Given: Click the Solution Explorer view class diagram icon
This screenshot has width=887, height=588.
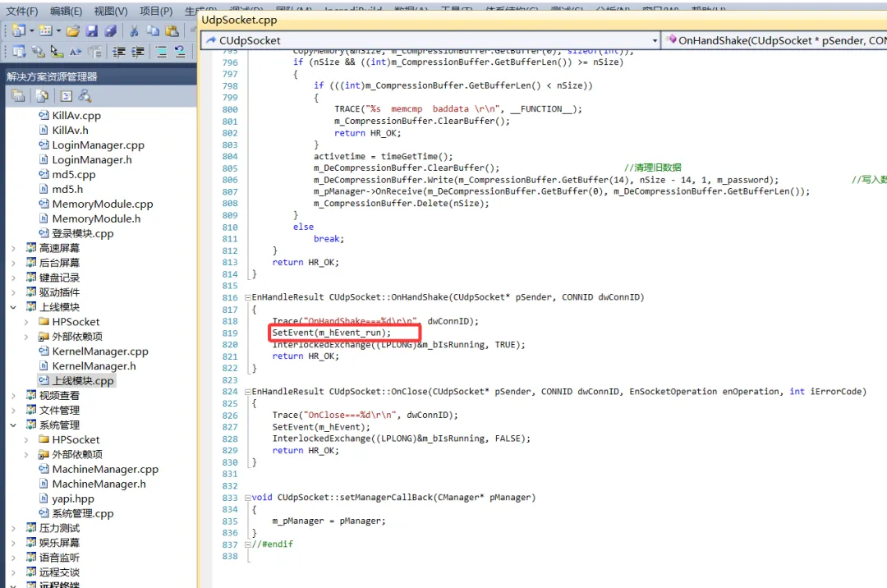Looking at the screenshot, I should (x=85, y=95).
